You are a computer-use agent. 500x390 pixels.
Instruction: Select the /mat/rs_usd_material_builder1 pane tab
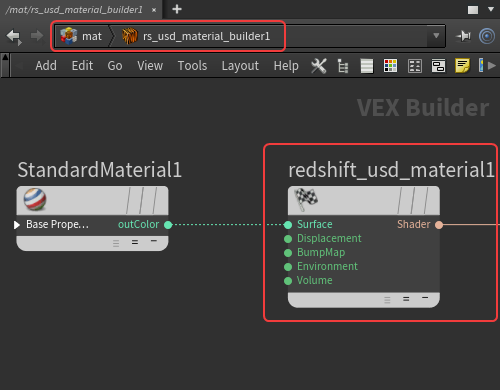tap(74, 10)
